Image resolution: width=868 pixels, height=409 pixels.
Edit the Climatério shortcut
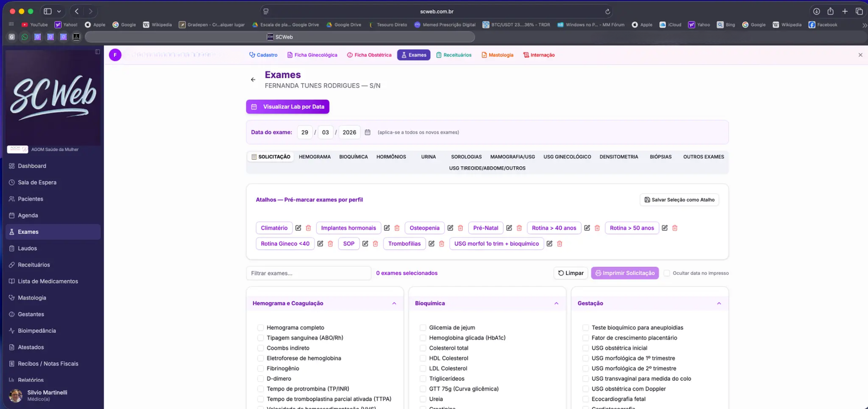(x=298, y=228)
